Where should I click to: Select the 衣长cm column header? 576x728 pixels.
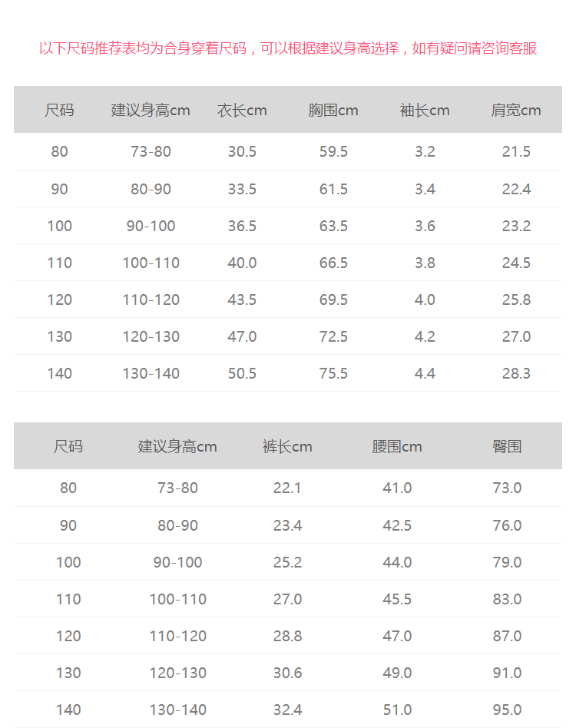click(x=242, y=111)
